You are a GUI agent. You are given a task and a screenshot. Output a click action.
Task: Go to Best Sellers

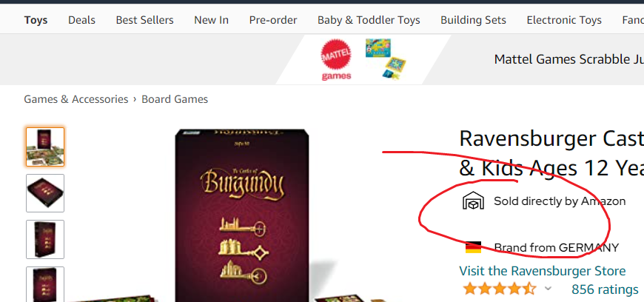(x=144, y=20)
